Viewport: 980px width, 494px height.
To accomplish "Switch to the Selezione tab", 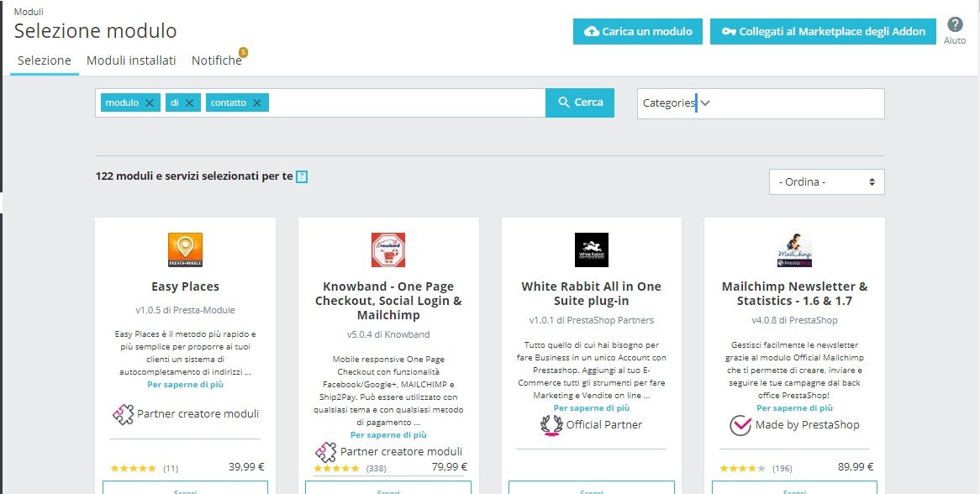I will coord(45,60).
